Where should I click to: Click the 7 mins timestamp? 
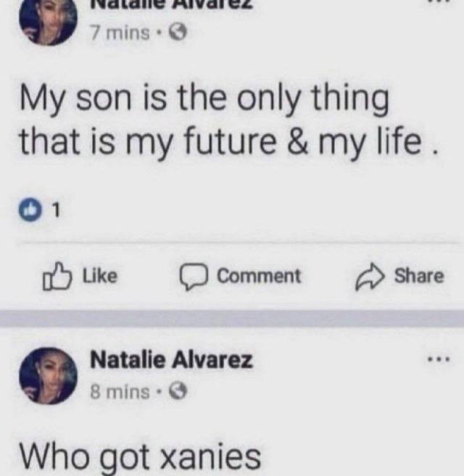click(x=119, y=33)
